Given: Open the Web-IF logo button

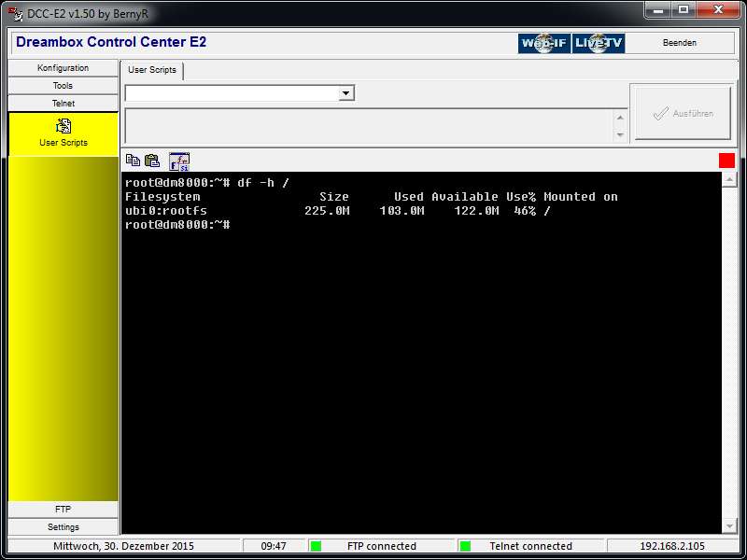Looking at the screenshot, I should pyautogui.click(x=544, y=43).
